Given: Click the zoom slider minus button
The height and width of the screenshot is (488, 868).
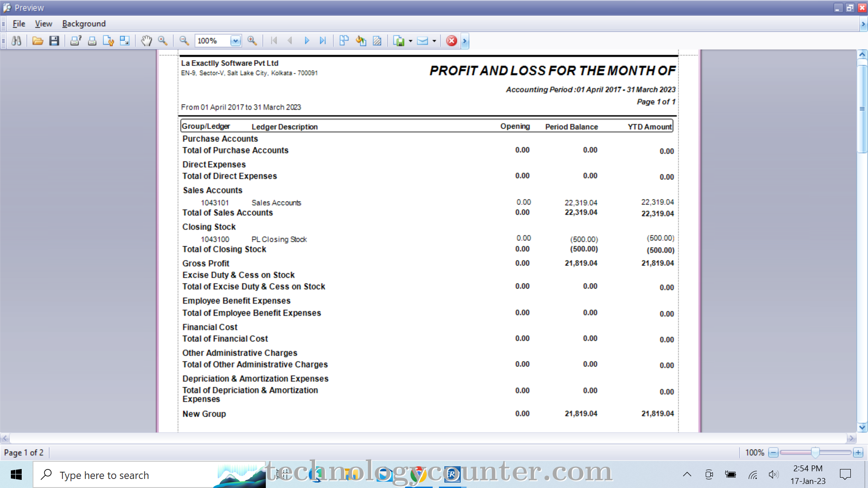Looking at the screenshot, I should 774,452.
